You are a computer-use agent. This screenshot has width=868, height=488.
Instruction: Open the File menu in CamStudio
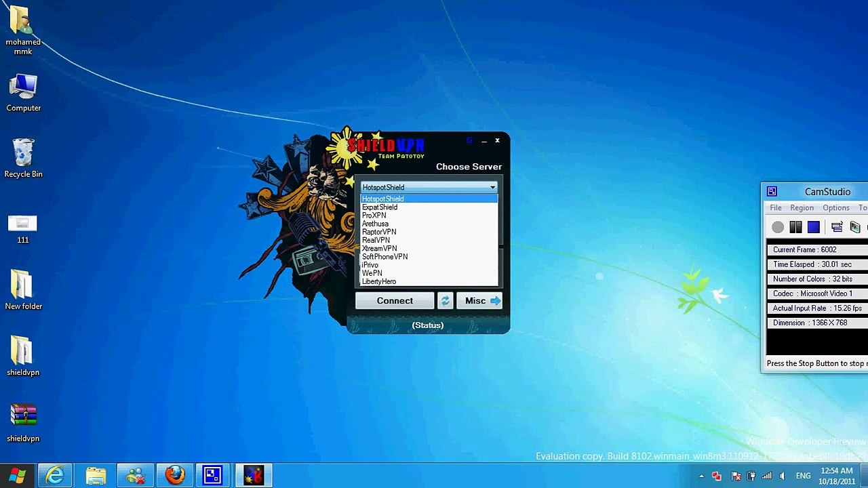(x=776, y=208)
